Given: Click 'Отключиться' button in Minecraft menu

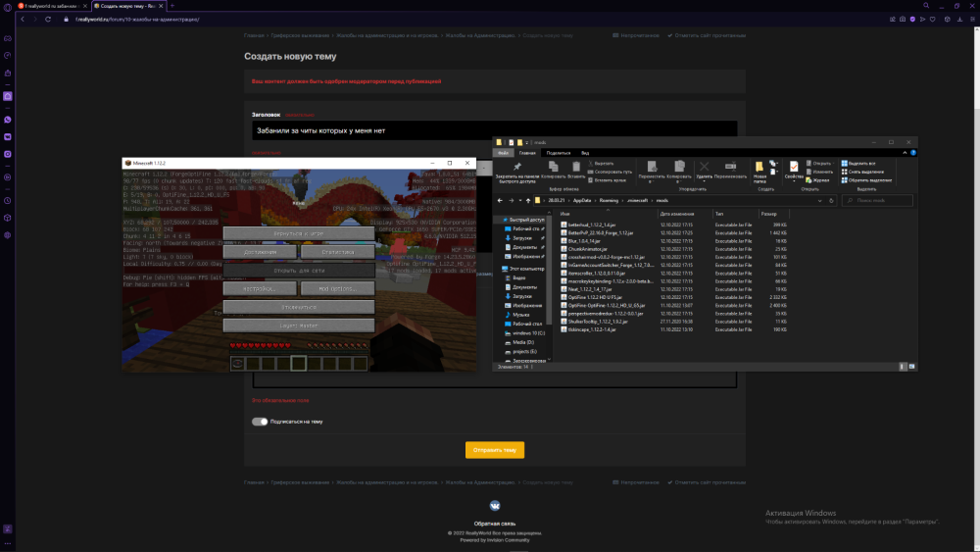Looking at the screenshot, I should 299,307.
